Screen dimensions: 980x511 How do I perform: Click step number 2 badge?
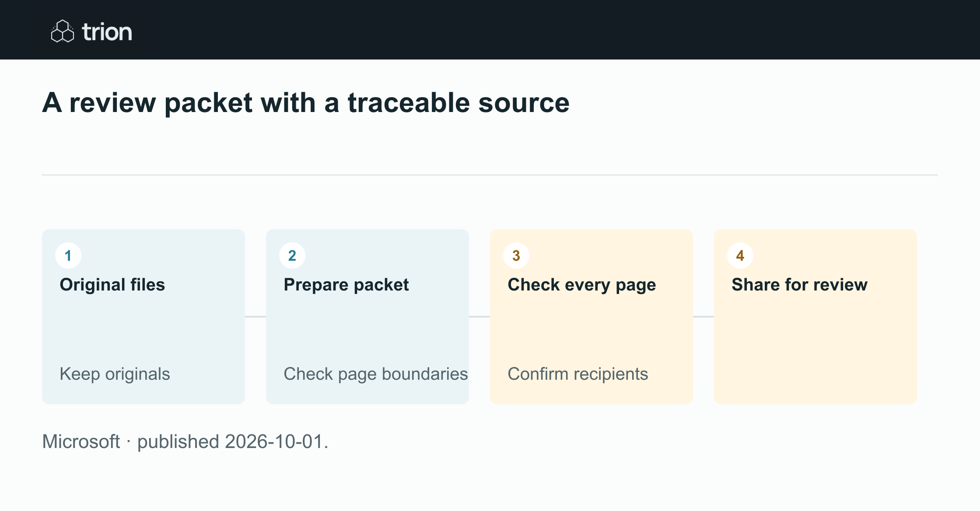(292, 255)
